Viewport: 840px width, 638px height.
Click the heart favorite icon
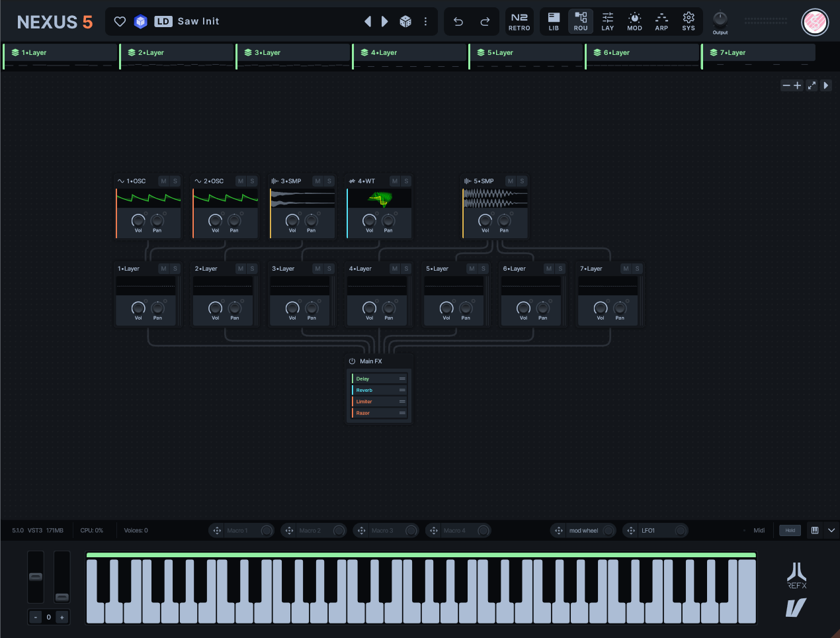120,21
